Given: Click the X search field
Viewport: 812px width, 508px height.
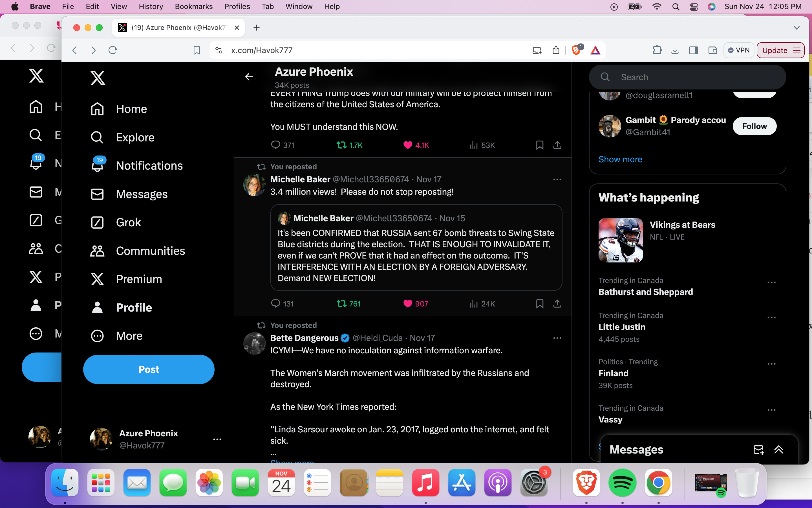Looking at the screenshot, I should [687, 77].
